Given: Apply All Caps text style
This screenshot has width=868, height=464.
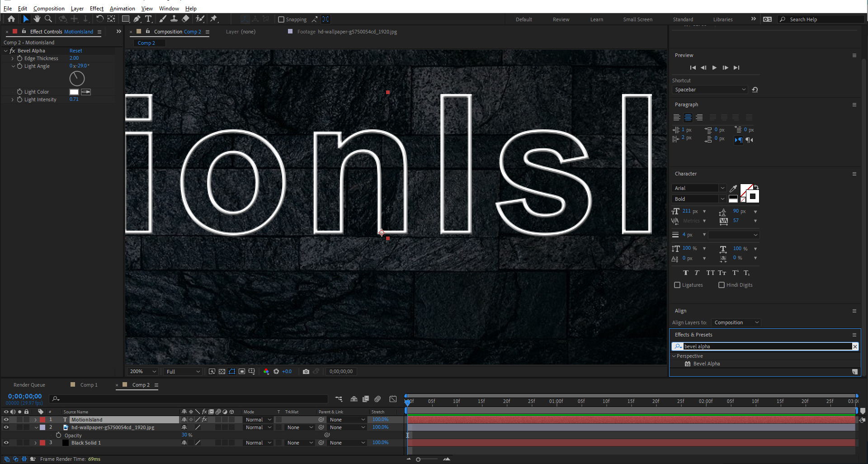Looking at the screenshot, I should click(711, 273).
